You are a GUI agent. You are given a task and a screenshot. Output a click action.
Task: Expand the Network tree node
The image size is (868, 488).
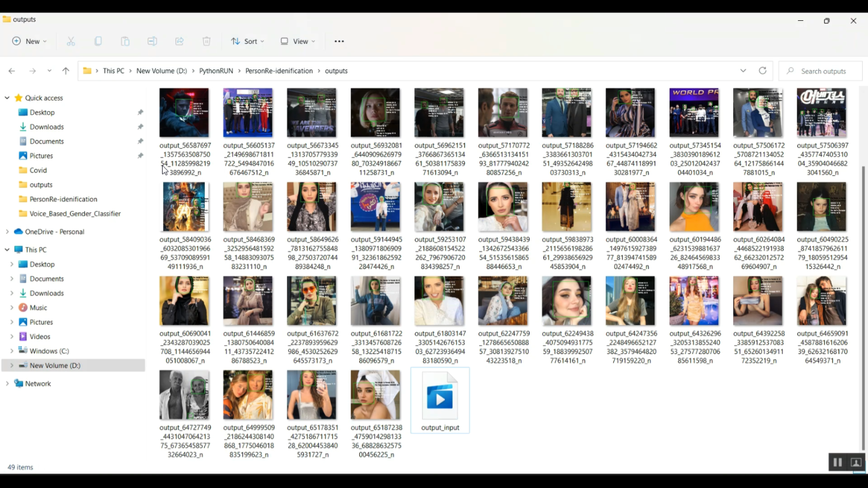7,383
